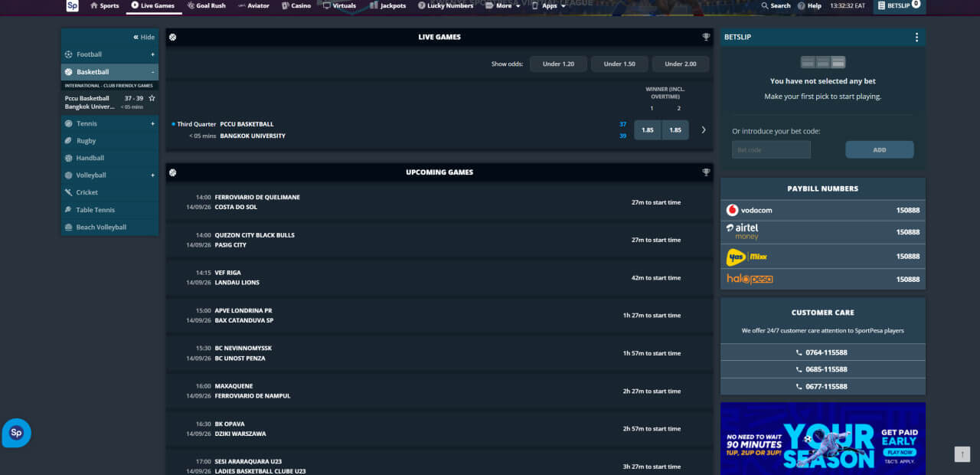Click the scroll-to-top arrow button

(x=962, y=454)
